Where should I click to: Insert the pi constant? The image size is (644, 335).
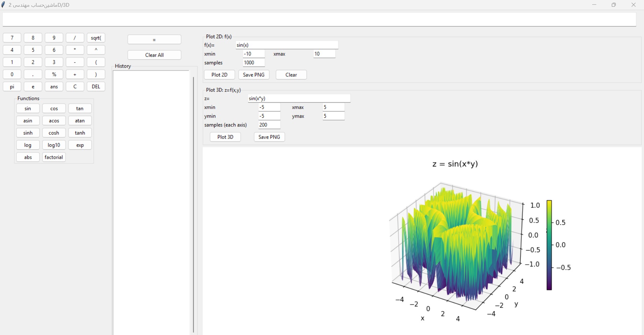click(x=12, y=87)
